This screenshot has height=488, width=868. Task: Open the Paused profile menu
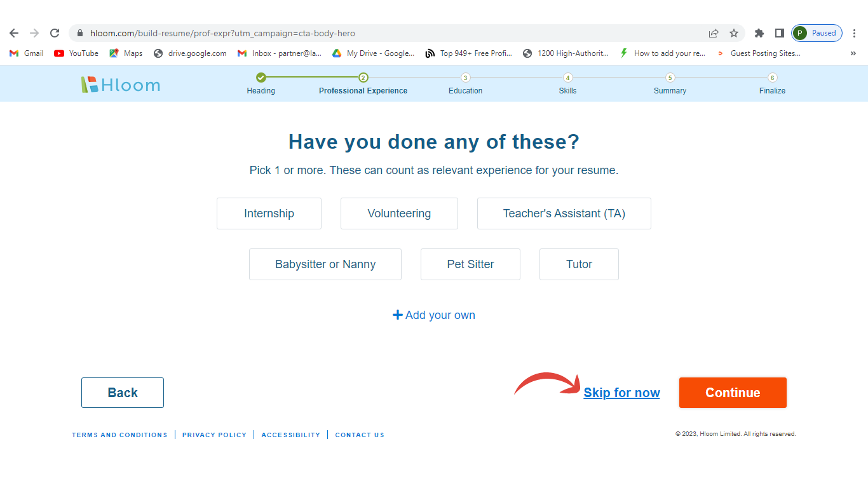coord(817,33)
